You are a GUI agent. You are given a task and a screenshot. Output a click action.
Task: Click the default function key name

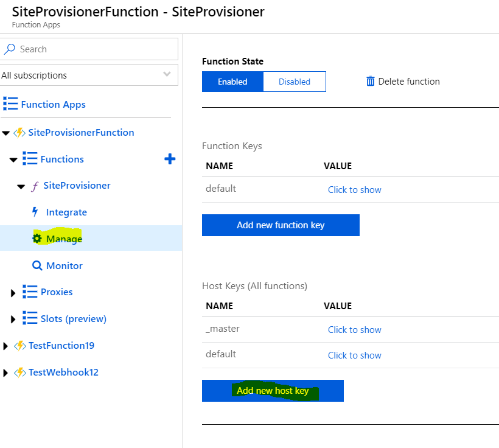point(221,189)
